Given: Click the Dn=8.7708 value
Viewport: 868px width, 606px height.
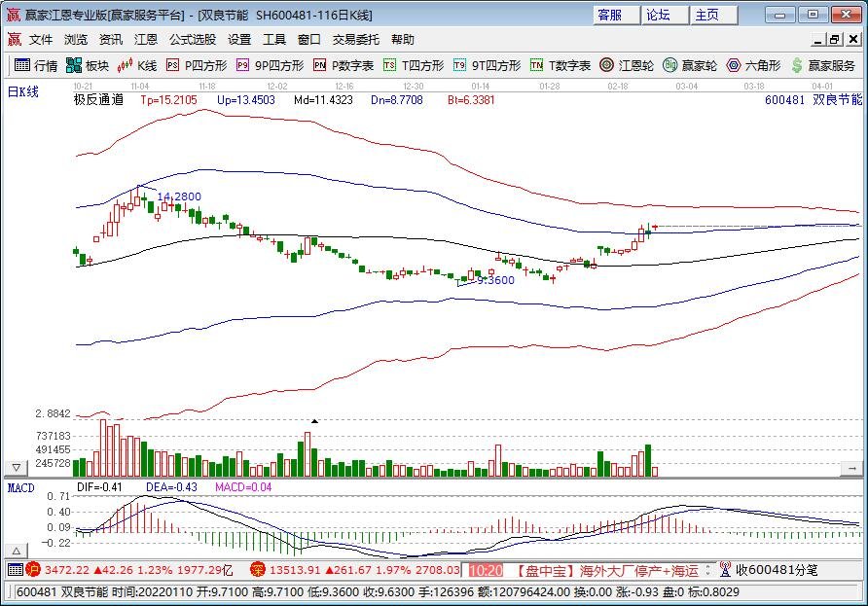Looking at the screenshot, I should click(x=397, y=100).
